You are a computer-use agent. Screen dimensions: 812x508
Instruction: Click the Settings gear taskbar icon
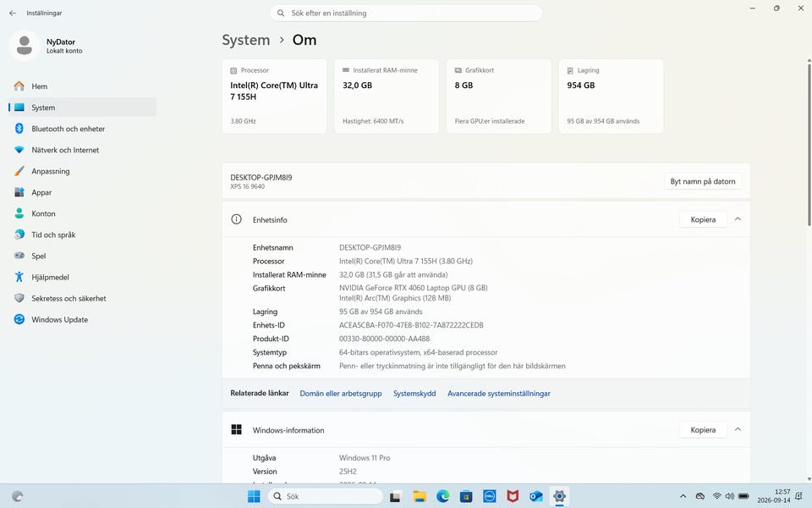559,496
